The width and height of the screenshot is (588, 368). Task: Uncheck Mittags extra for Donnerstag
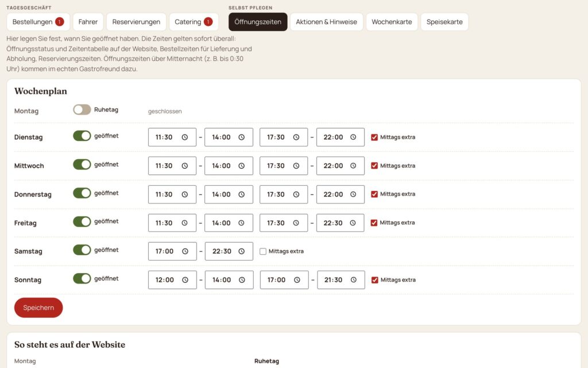tap(374, 194)
